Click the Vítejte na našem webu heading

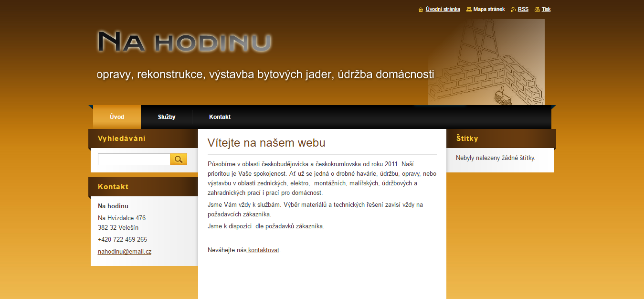pos(266,143)
